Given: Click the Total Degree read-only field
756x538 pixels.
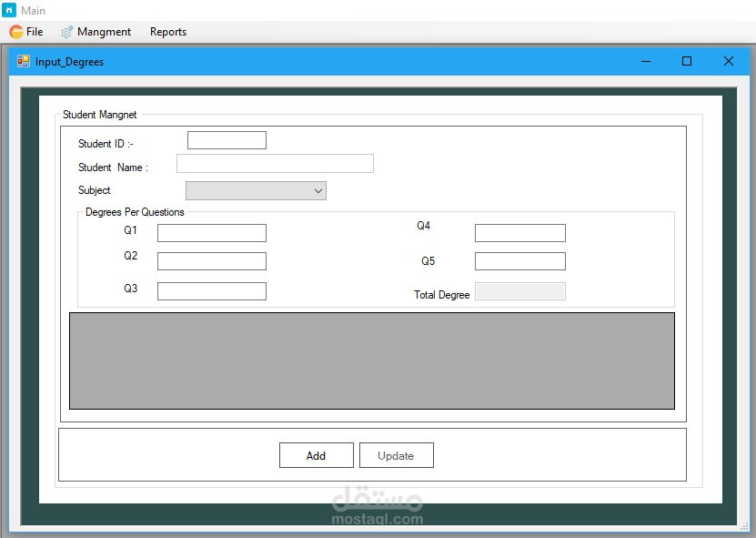Looking at the screenshot, I should coord(520,291).
